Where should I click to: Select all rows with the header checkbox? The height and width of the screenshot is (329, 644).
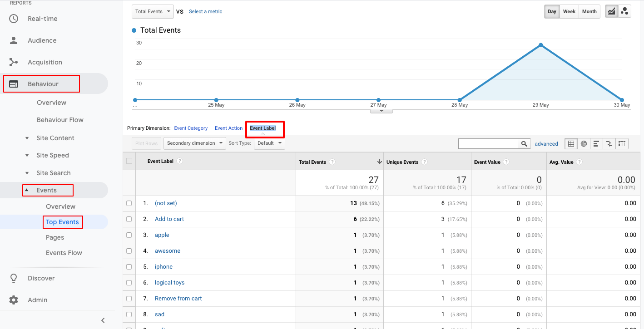[129, 162]
